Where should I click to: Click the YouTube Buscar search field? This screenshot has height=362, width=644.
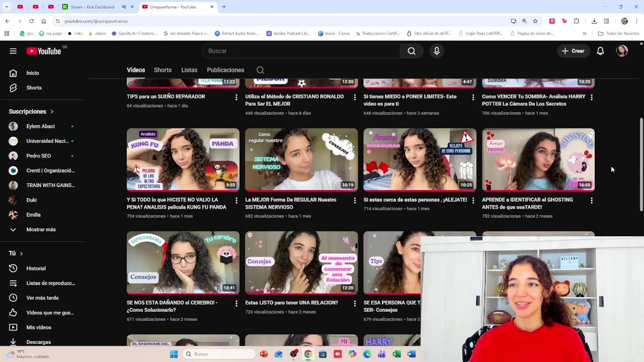301,51
